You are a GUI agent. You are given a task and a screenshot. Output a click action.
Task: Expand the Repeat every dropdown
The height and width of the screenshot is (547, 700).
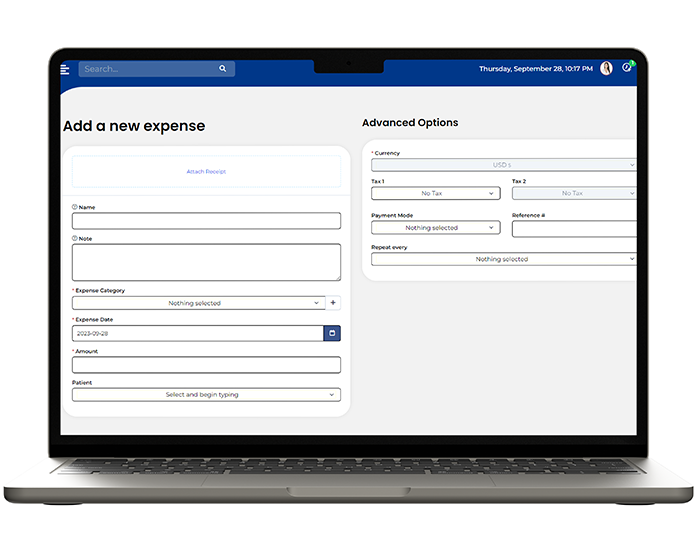[x=503, y=259]
